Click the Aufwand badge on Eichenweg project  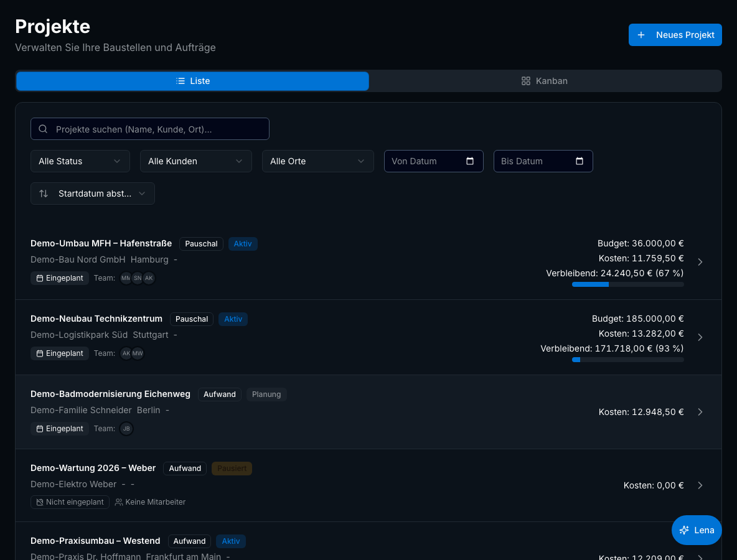[220, 394]
